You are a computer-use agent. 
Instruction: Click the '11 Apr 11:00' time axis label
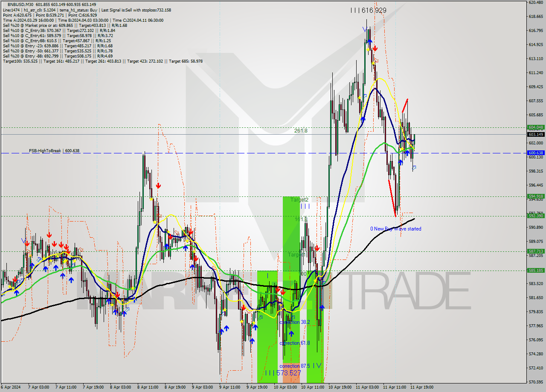click(395, 387)
